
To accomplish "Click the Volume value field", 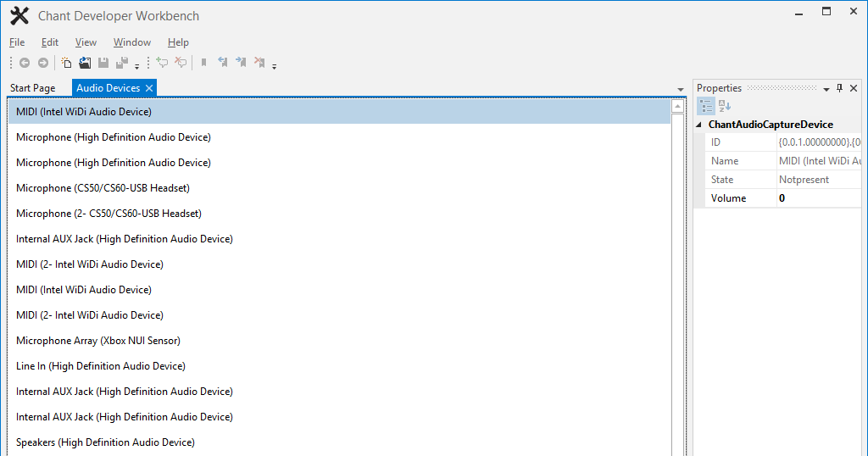I will coord(819,198).
